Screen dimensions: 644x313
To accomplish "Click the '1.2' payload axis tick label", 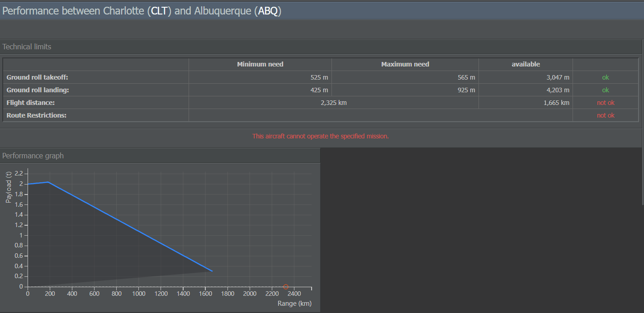I will 19,225.
